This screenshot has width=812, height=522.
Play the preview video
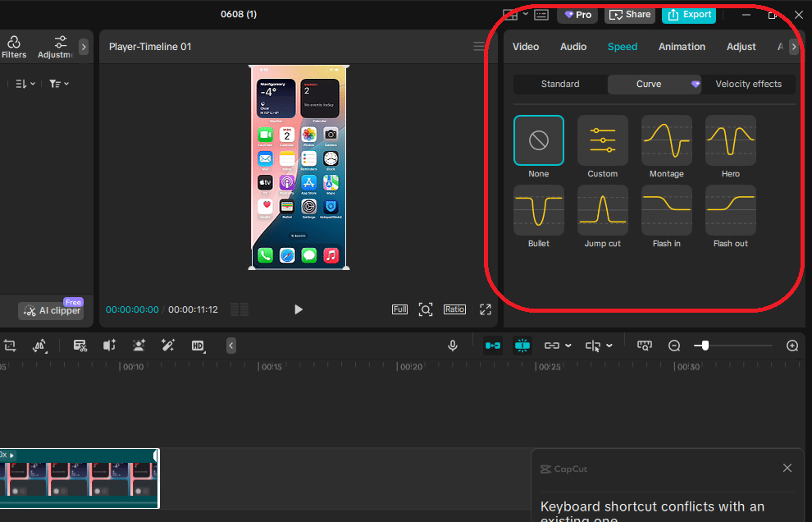[x=299, y=309]
